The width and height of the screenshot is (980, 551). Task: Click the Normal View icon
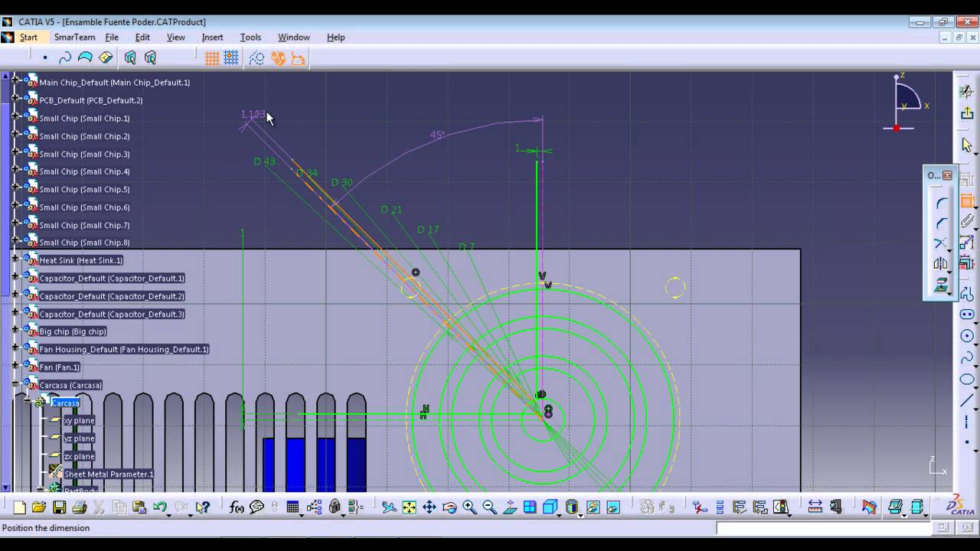(x=510, y=507)
